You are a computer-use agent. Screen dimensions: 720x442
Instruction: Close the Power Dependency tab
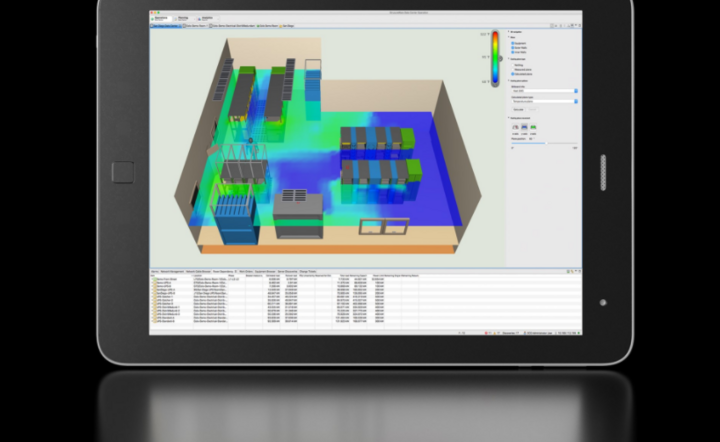(236, 272)
